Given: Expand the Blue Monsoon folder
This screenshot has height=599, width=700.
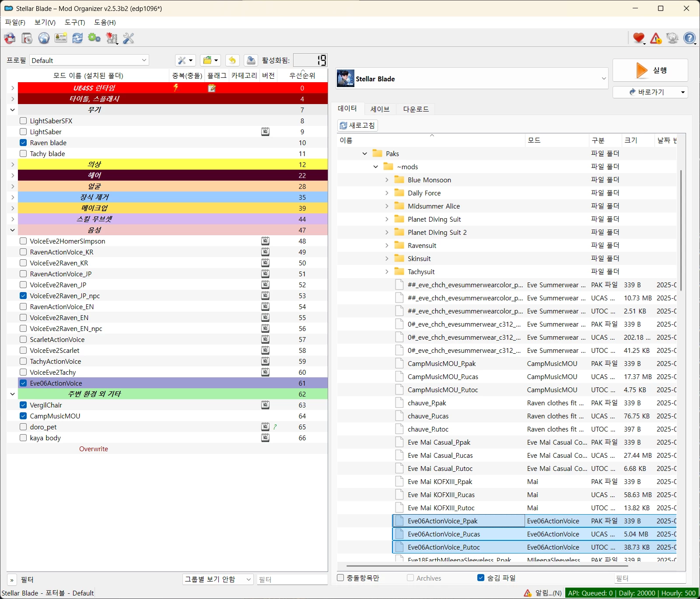Looking at the screenshot, I should coord(387,180).
